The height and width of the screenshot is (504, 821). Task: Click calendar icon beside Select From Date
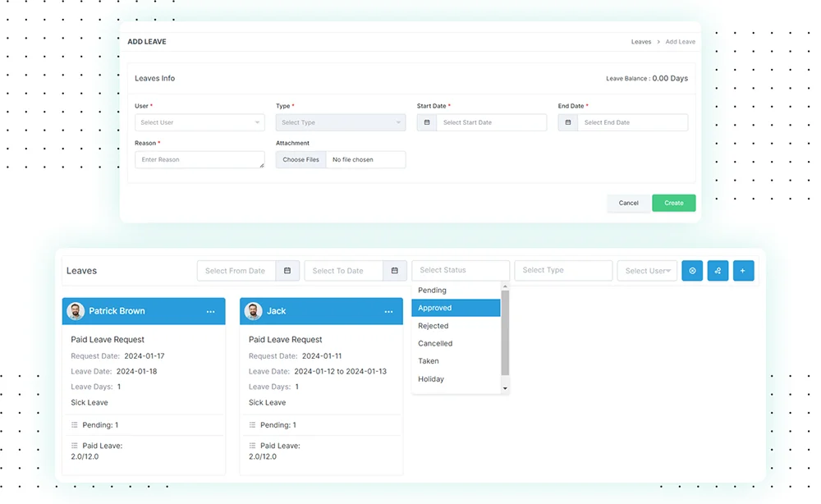[287, 271]
